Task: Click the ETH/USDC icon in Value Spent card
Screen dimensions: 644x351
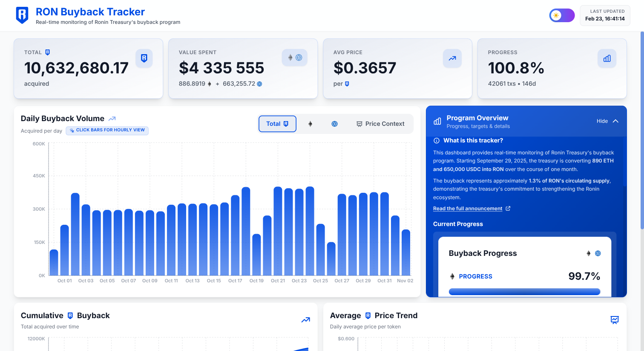Action: point(294,58)
